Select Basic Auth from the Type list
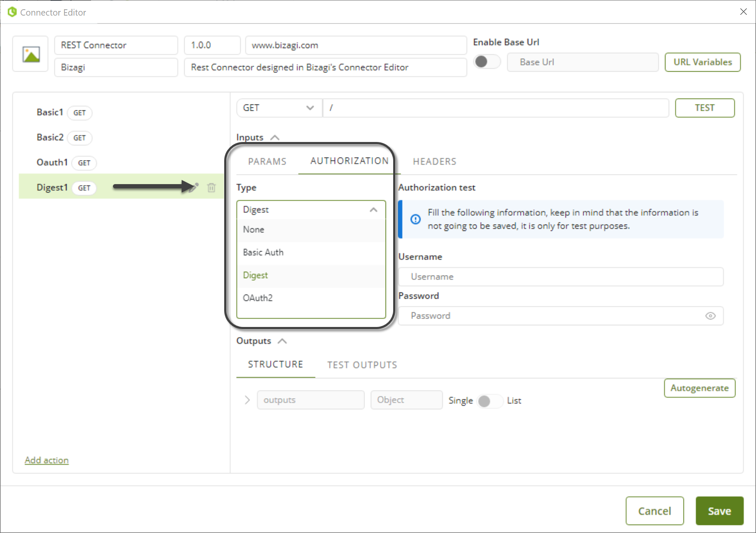This screenshot has height=533, width=756. (x=311, y=252)
